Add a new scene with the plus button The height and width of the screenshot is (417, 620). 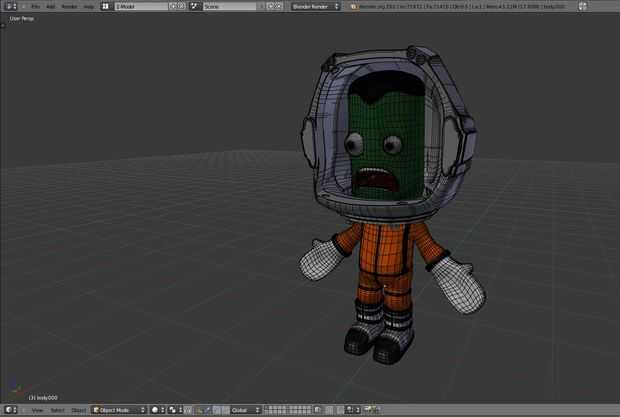270,6
